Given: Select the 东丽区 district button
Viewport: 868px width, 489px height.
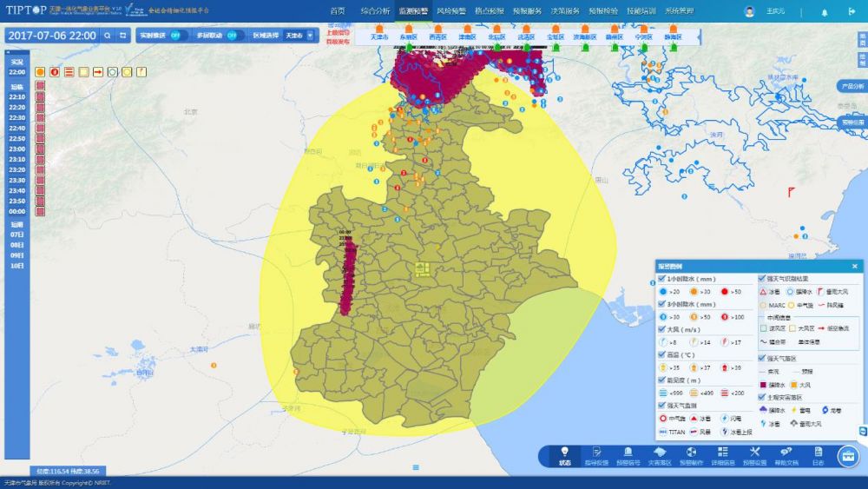Looking at the screenshot, I should [x=408, y=37].
